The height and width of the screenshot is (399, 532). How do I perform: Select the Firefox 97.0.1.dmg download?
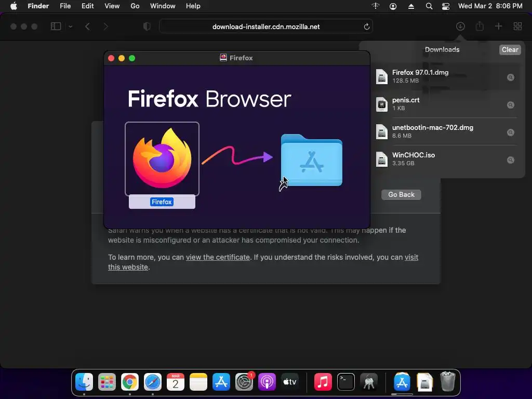[446, 76]
